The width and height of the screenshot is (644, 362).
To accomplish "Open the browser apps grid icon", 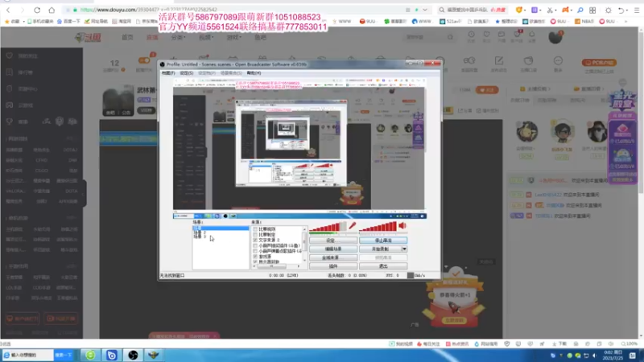I will pos(592,10).
